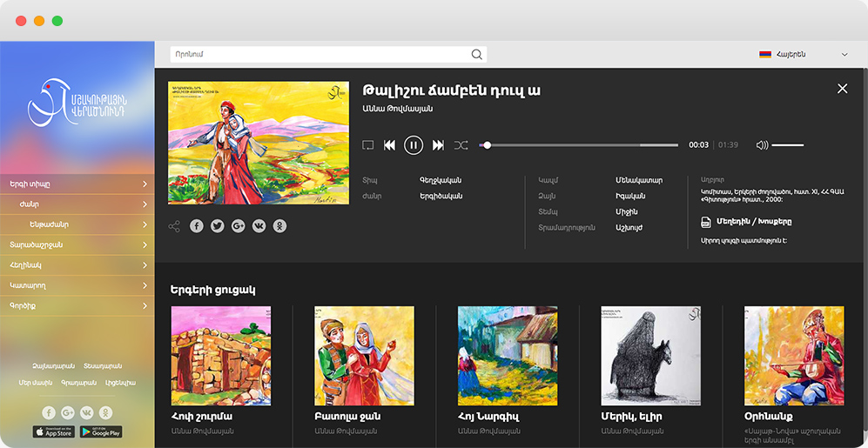Click the Իգական voice value

[x=630, y=196]
